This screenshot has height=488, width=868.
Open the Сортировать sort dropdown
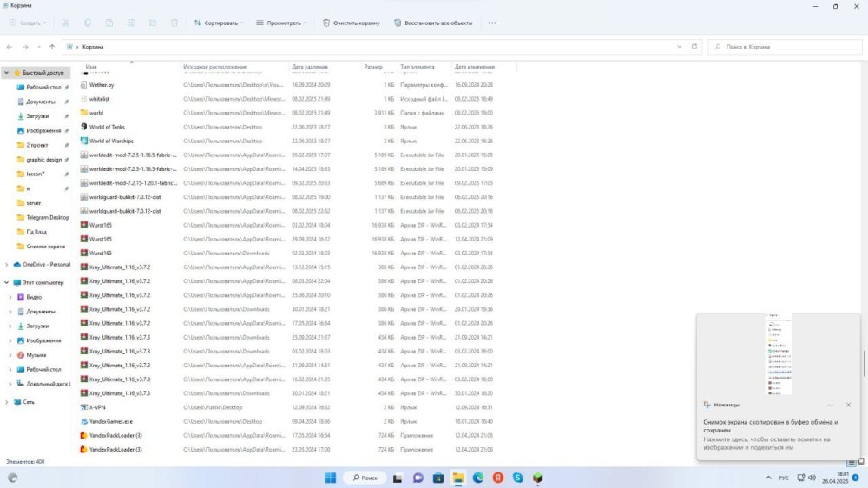click(x=219, y=23)
